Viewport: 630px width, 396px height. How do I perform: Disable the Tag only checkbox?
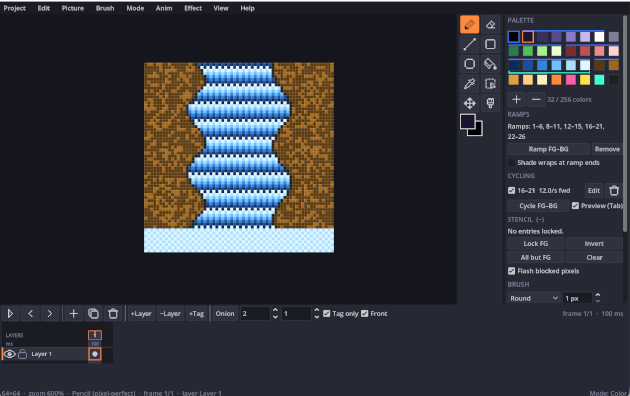click(327, 314)
